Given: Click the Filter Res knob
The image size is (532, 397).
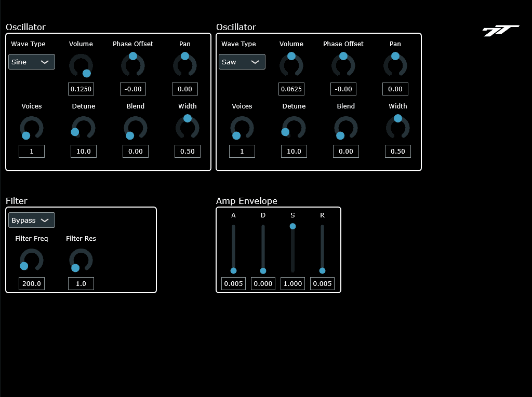Looking at the screenshot, I should pos(81,260).
